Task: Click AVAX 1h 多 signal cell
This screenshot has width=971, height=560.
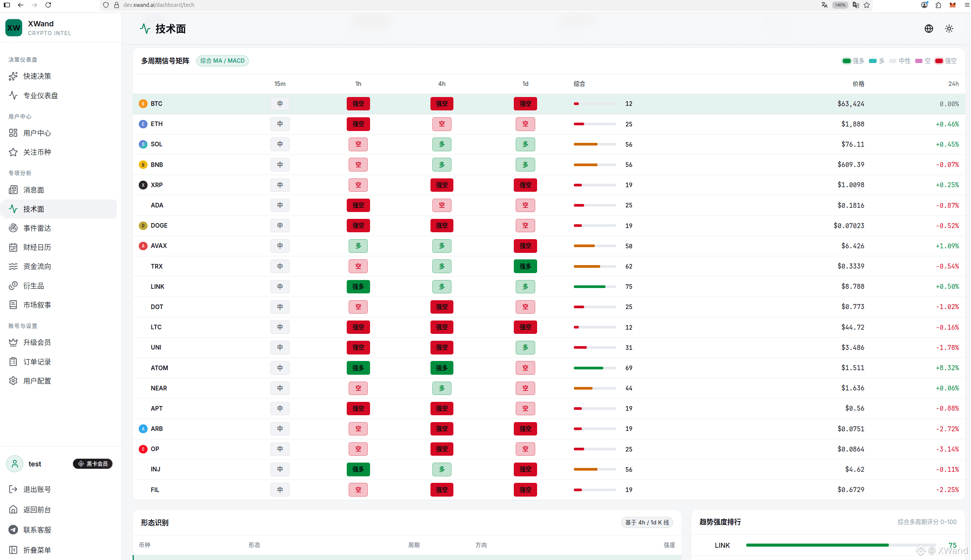Action: click(358, 246)
